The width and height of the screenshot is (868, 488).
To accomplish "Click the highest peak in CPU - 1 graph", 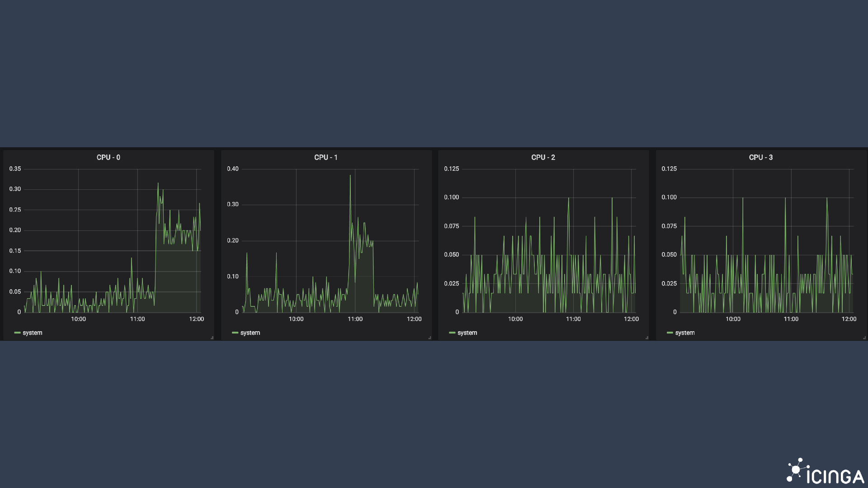I will coord(350,176).
